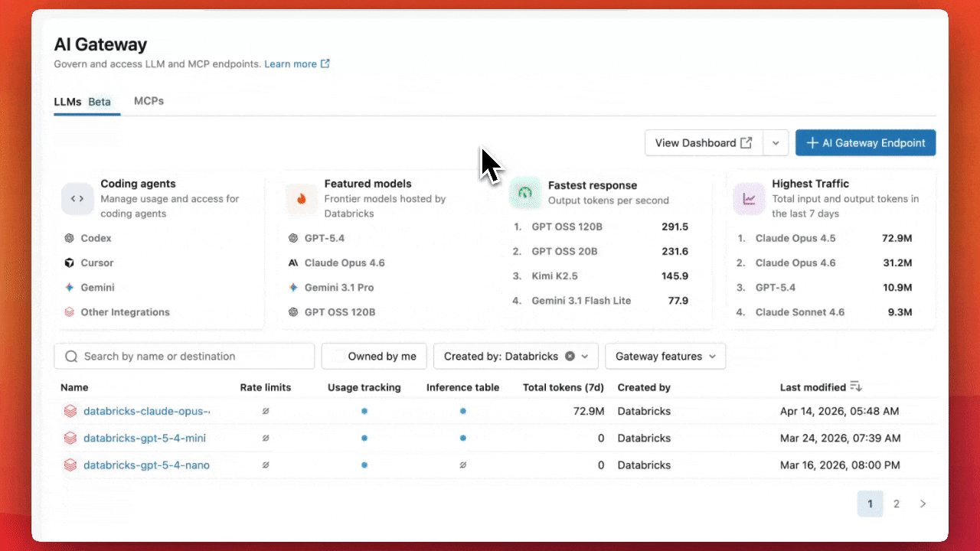Click the GPT-5.4 model icon
Image resolution: width=980 pixels, height=551 pixels.
295,238
